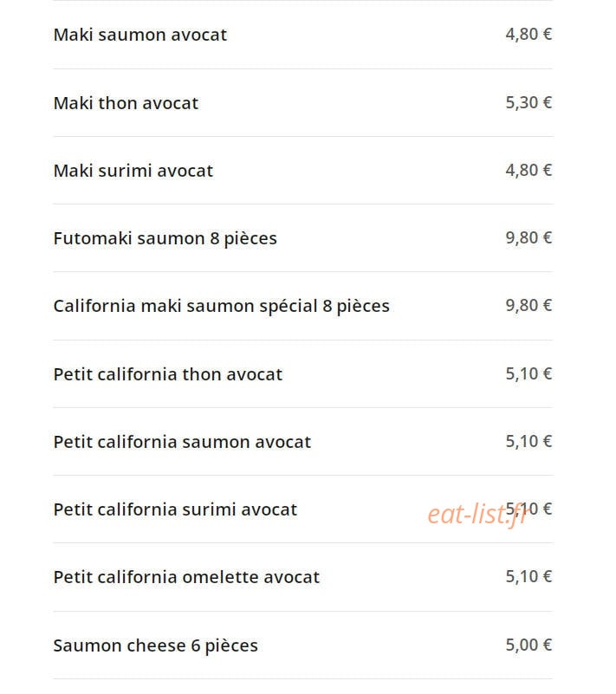Choose California maki saumon spécial 8 pièces
This screenshot has width=616, height=694.
point(221,307)
